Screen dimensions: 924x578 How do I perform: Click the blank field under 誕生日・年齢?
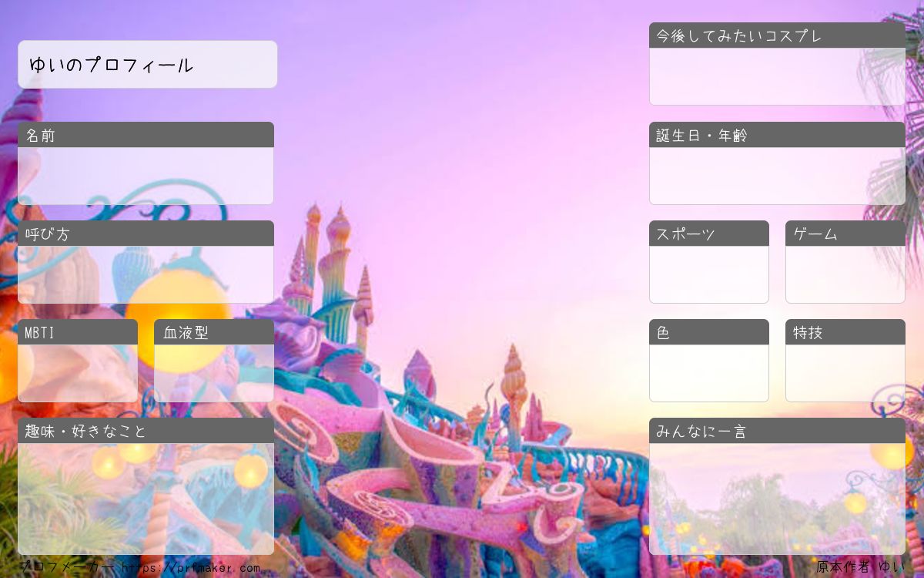point(777,176)
